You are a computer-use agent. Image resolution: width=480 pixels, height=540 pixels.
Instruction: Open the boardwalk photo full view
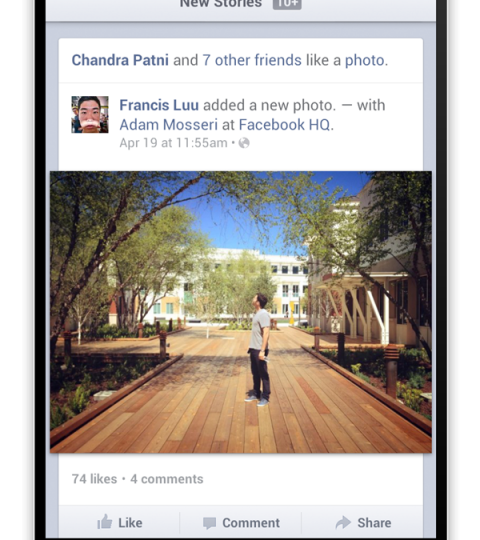(241, 312)
